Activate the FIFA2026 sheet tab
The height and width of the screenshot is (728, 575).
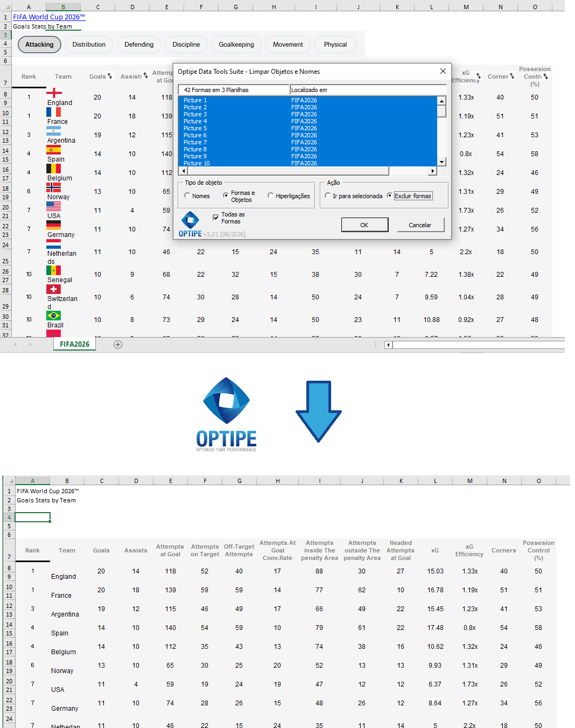[75, 345]
